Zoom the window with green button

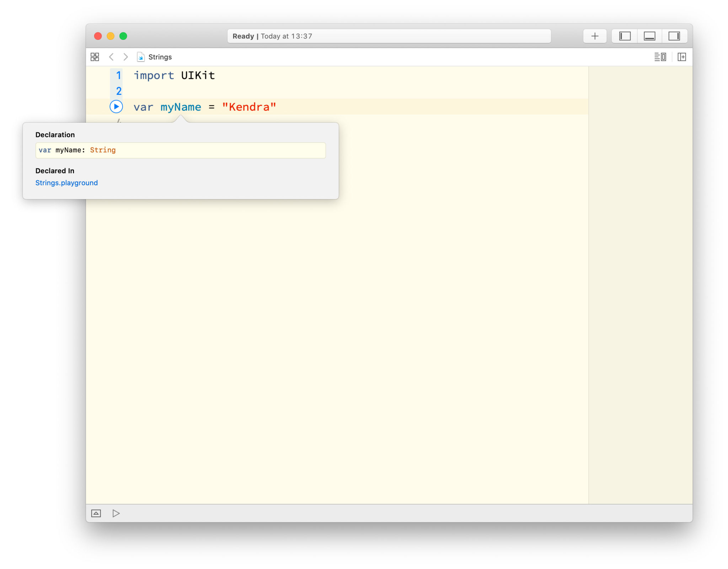[x=123, y=36]
